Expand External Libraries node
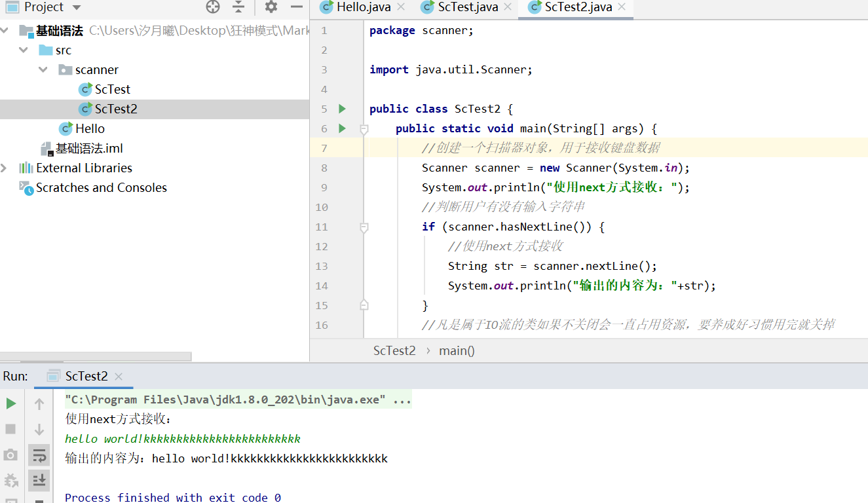Viewport: 868px width, 503px height. tap(5, 168)
